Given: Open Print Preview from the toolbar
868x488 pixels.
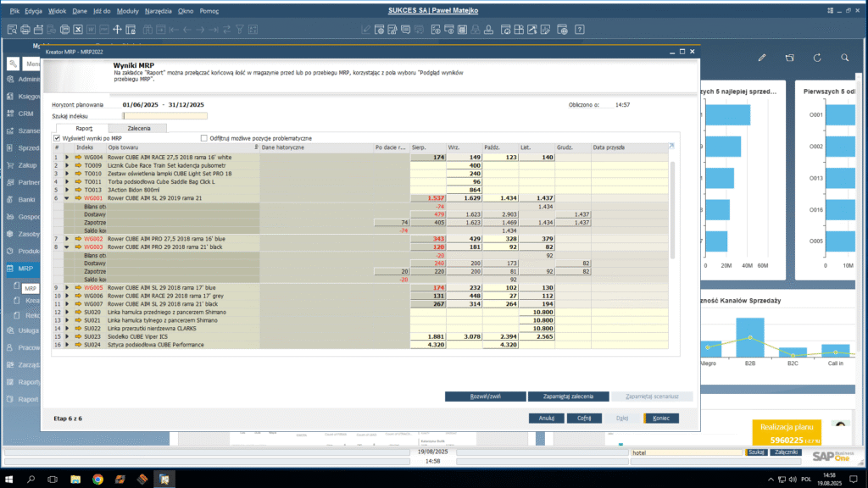Looking at the screenshot, I should 12,30.
